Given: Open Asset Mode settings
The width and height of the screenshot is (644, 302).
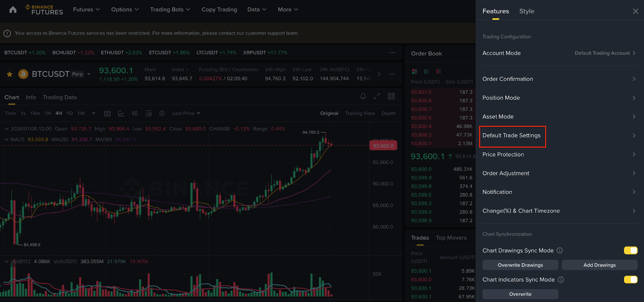Looking at the screenshot, I should tap(559, 117).
